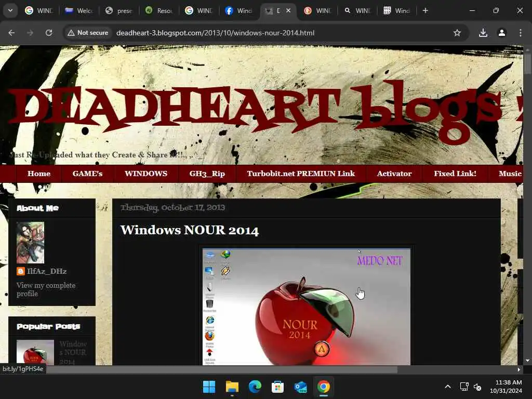Image resolution: width=532 pixels, height=399 pixels.
Task: Click the post date Thursday, October 17, 2013
Action: pyautogui.click(x=172, y=208)
